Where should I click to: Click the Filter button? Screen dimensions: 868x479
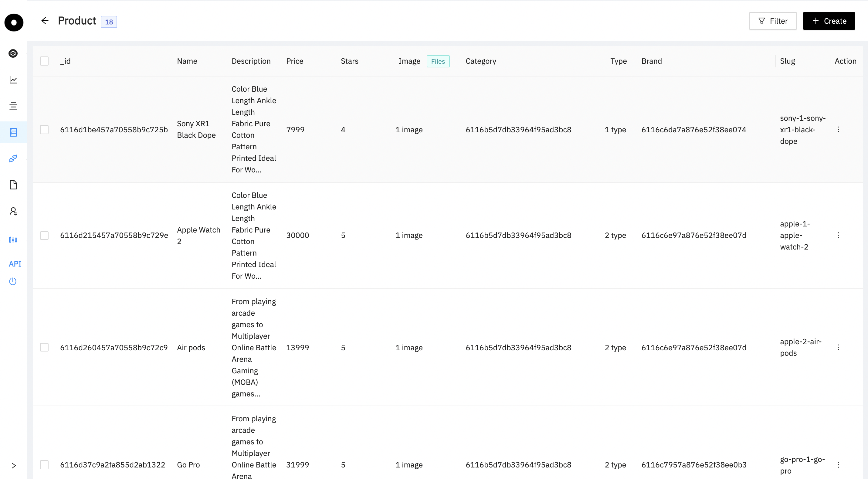point(773,21)
